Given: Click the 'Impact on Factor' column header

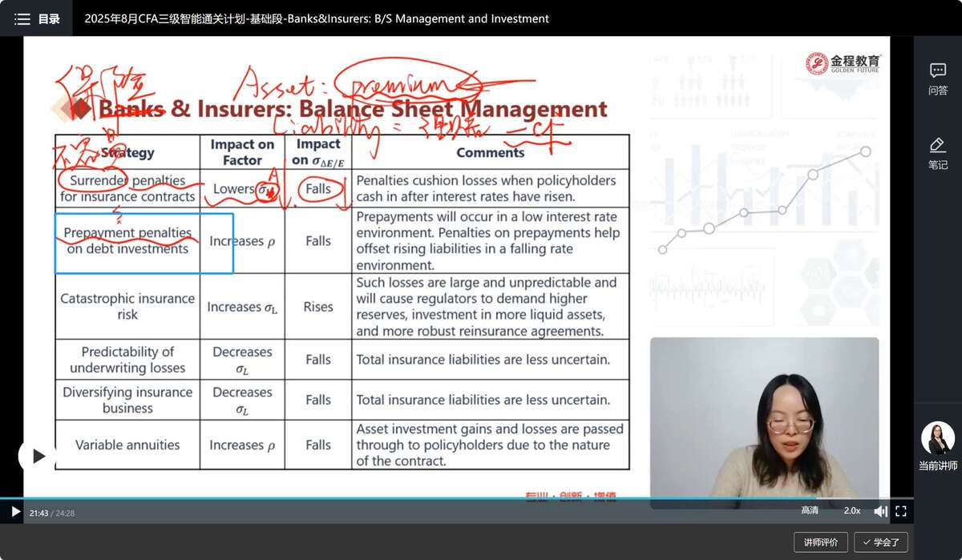Looking at the screenshot, I should coord(242,152).
